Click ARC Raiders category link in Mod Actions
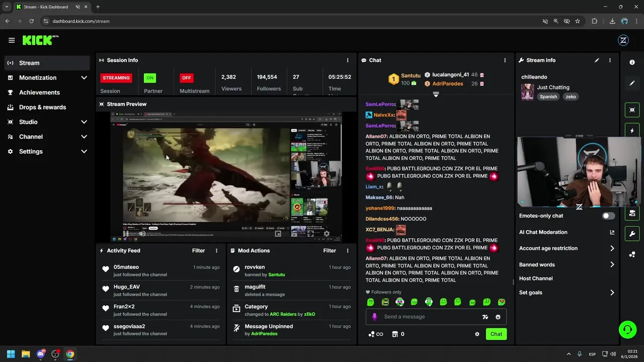 [x=283, y=314]
